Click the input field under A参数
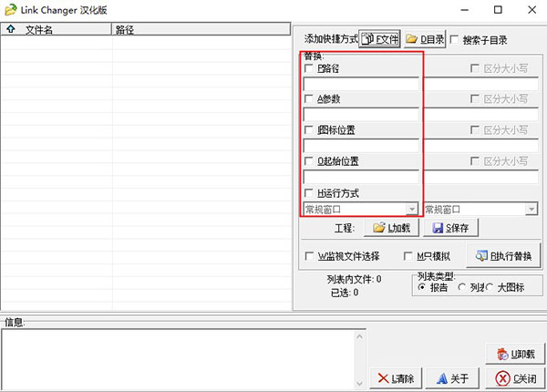The height and width of the screenshot is (392, 547). tap(360, 115)
